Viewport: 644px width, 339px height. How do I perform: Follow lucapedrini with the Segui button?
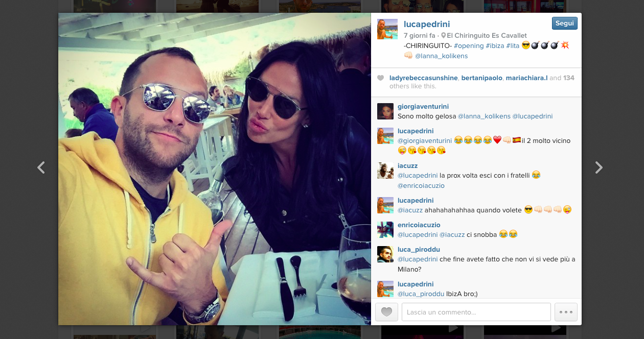pos(564,23)
